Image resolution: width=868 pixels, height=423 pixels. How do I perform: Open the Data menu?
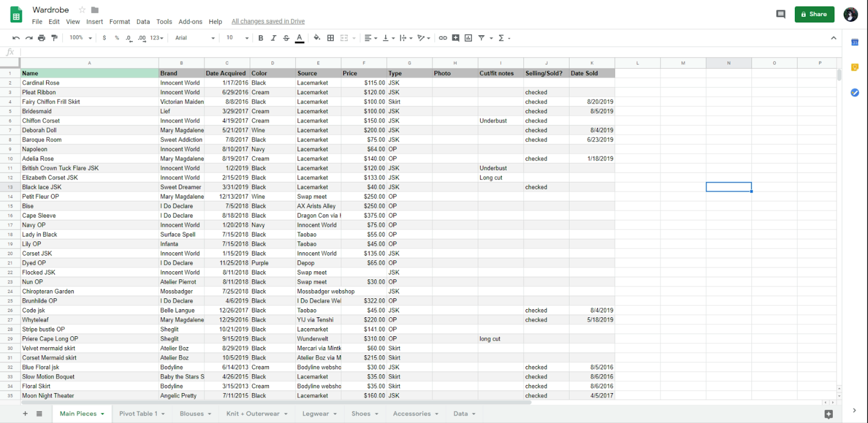[x=143, y=22]
